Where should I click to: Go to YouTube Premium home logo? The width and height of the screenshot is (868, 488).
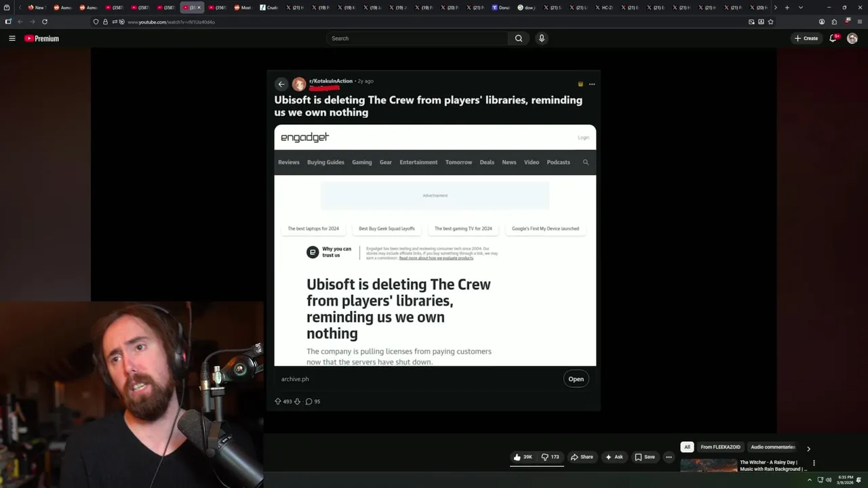[41, 39]
